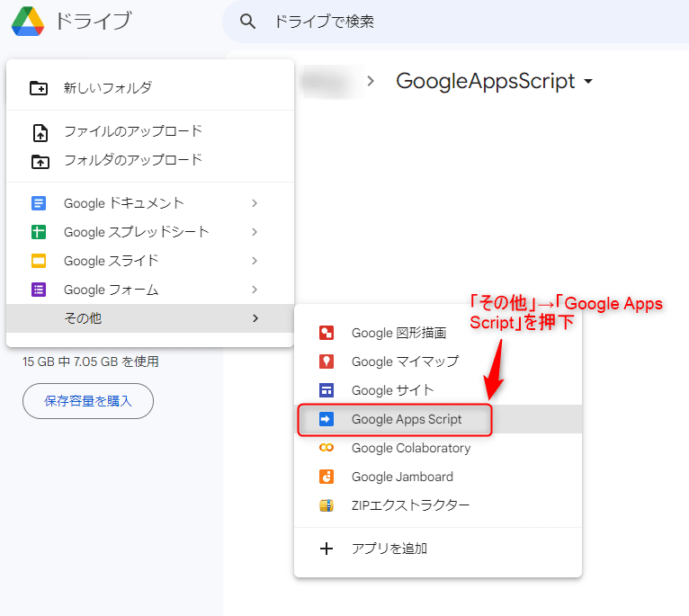The image size is (689, 616).
Task: Choose ファイルのアップロード
Action: click(x=150, y=131)
